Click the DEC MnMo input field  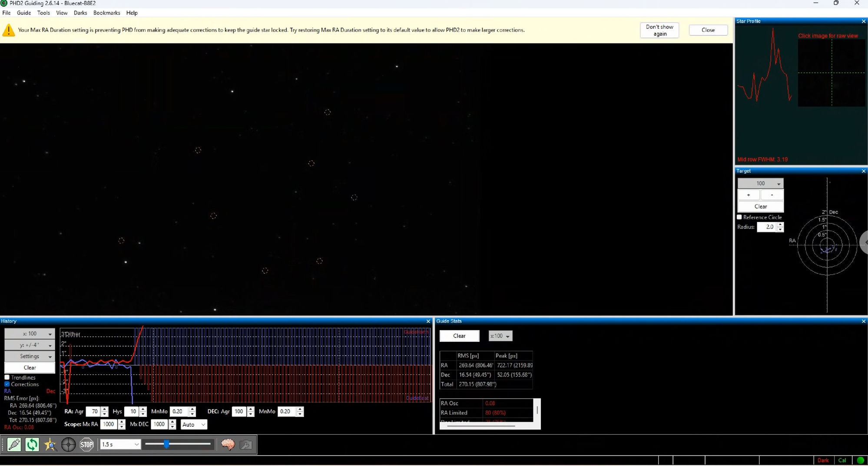click(x=287, y=411)
